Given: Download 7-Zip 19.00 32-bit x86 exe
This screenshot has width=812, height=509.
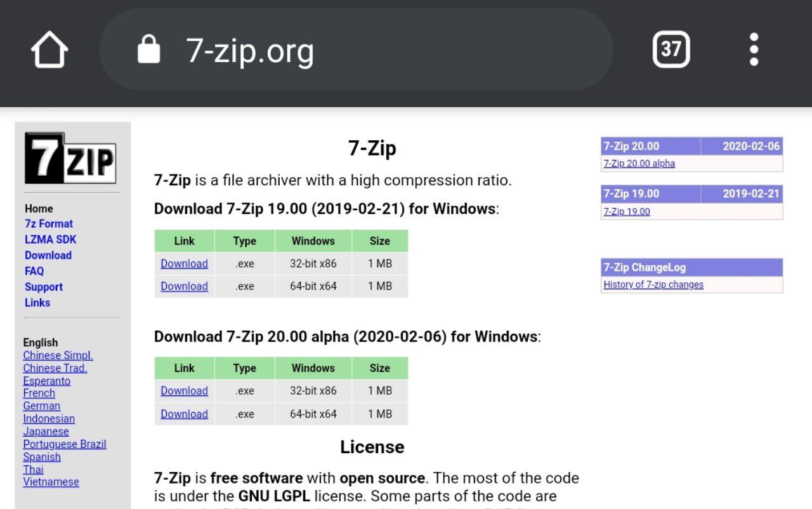Looking at the screenshot, I should coord(184,263).
